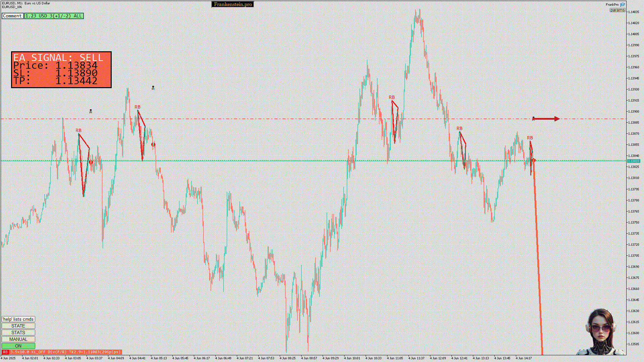Click the red RB badge in bottom status bar
The height and width of the screenshot is (362, 644).
[x=5, y=352]
